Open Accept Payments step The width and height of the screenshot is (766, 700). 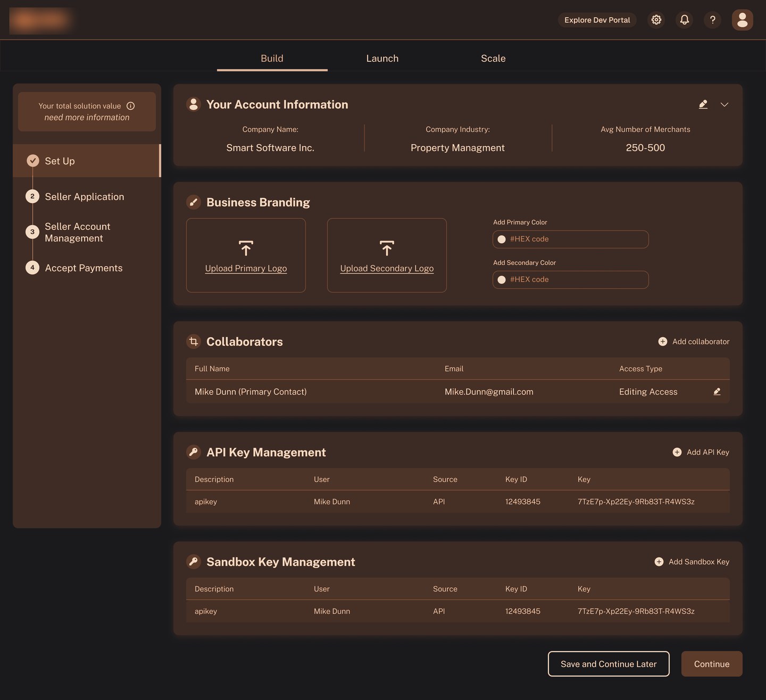pyautogui.click(x=84, y=268)
